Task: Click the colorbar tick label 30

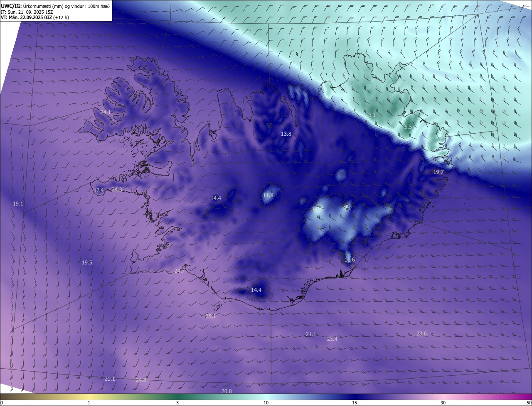Action: (x=443, y=403)
